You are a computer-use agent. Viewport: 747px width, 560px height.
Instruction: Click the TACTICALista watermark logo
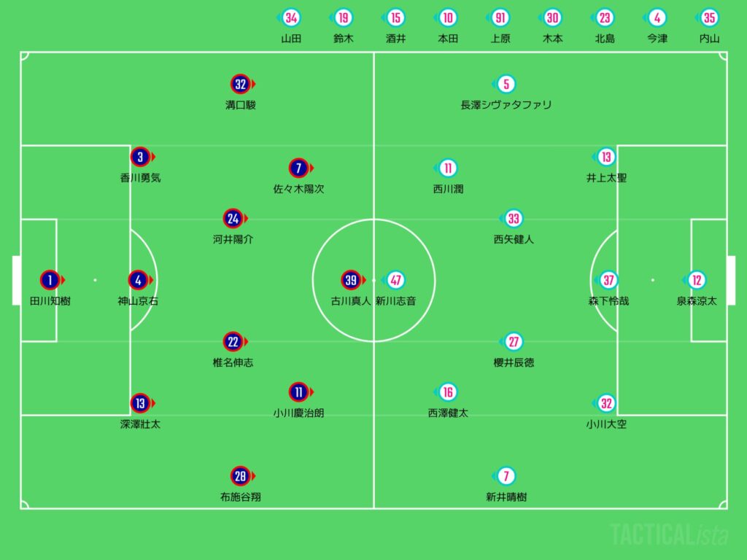[x=669, y=534]
